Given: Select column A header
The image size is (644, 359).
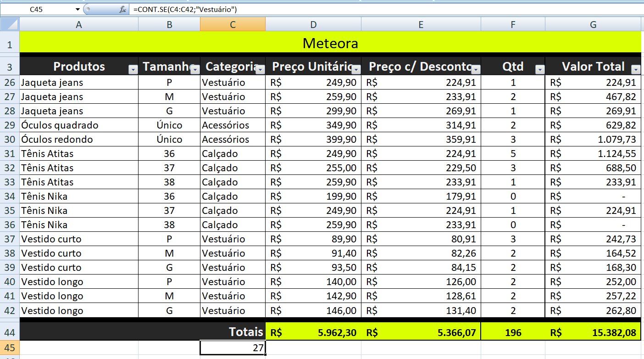Looking at the screenshot, I should tap(79, 25).
